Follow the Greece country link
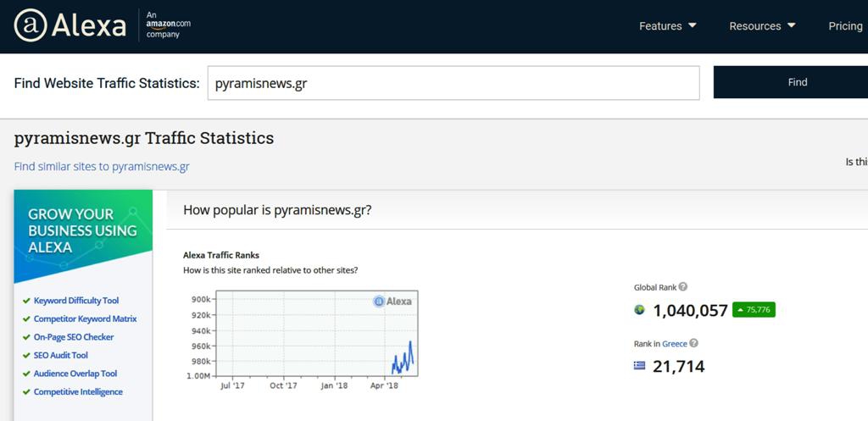This screenshot has height=421, width=868. coord(674,344)
